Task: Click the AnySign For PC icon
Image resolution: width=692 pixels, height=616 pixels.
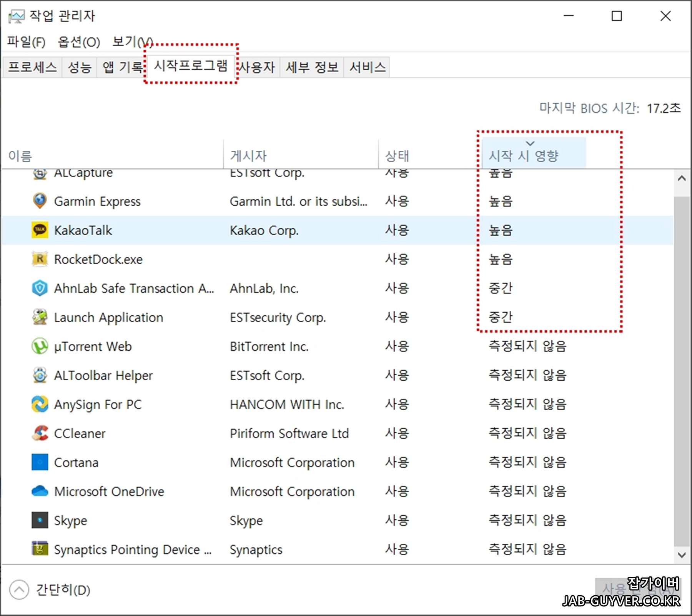Action: (40, 404)
